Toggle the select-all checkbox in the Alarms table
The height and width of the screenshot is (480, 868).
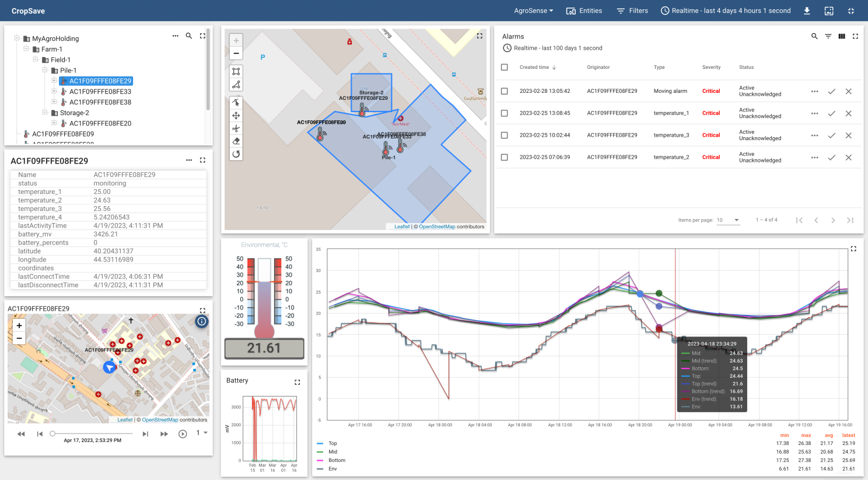point(505,67)
